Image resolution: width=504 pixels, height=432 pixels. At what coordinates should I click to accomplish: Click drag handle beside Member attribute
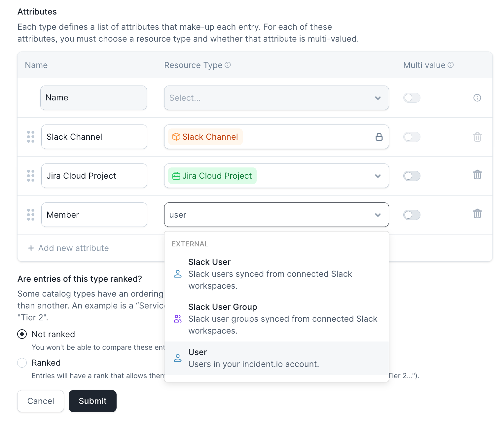pyautogui.click(x=31, y=215)
